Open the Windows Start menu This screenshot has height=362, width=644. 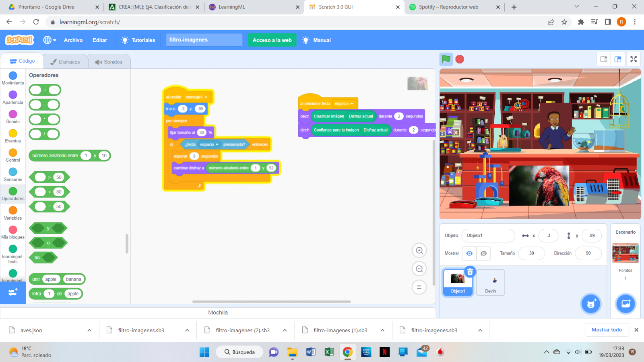pyautogui.click(x=204, y=352)
